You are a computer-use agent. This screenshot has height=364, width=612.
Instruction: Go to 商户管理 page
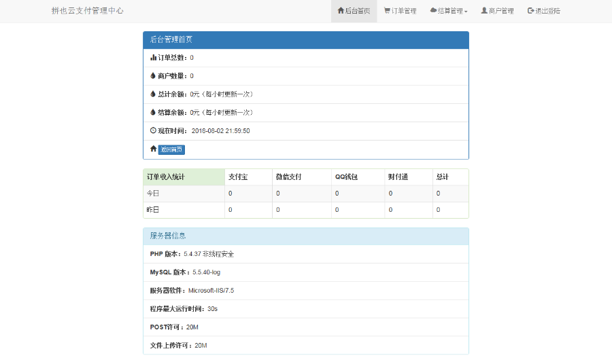coord(497,11)
